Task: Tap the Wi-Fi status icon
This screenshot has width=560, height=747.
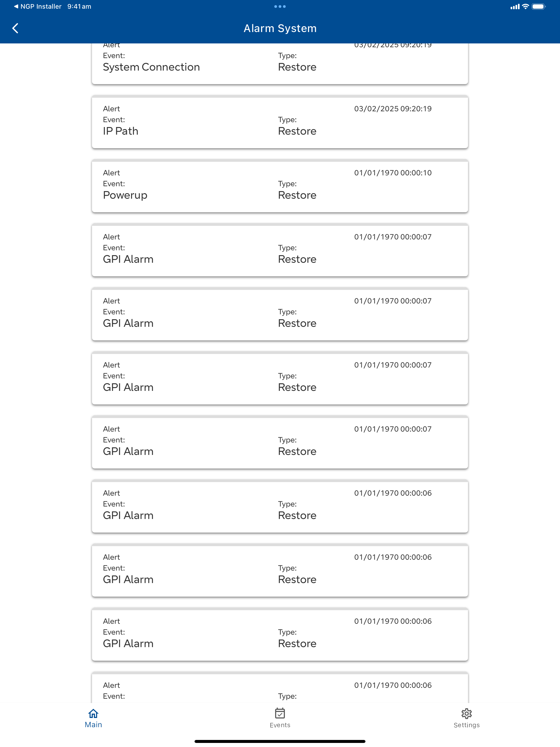Action: click(x=526, y=7)
